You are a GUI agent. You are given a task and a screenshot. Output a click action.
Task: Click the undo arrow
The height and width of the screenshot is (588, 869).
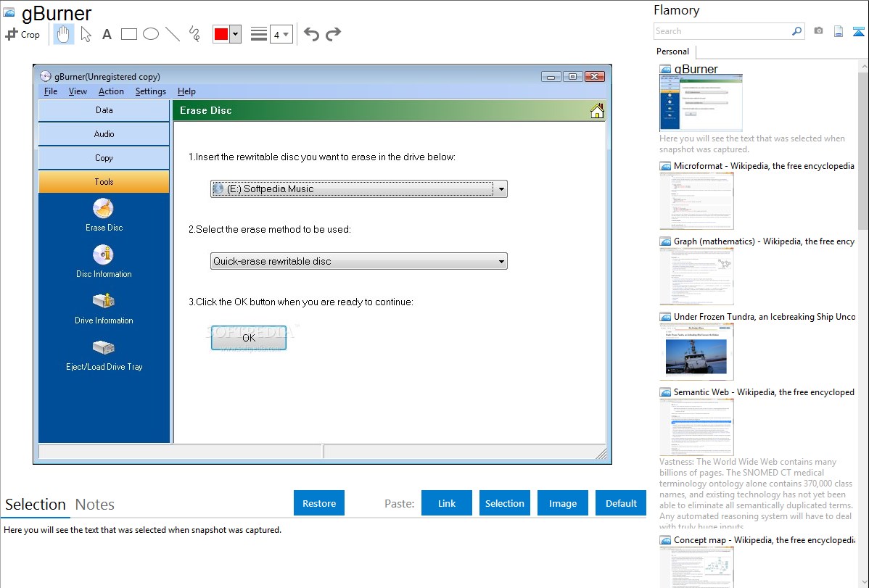[x=311, y=34]
